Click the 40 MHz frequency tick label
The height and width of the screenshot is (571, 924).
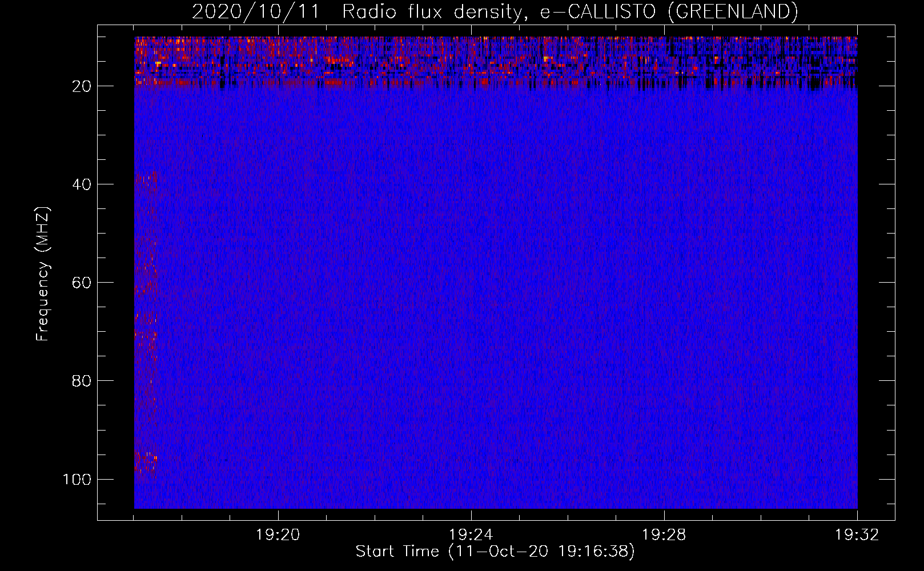click(x=82, y=184)
